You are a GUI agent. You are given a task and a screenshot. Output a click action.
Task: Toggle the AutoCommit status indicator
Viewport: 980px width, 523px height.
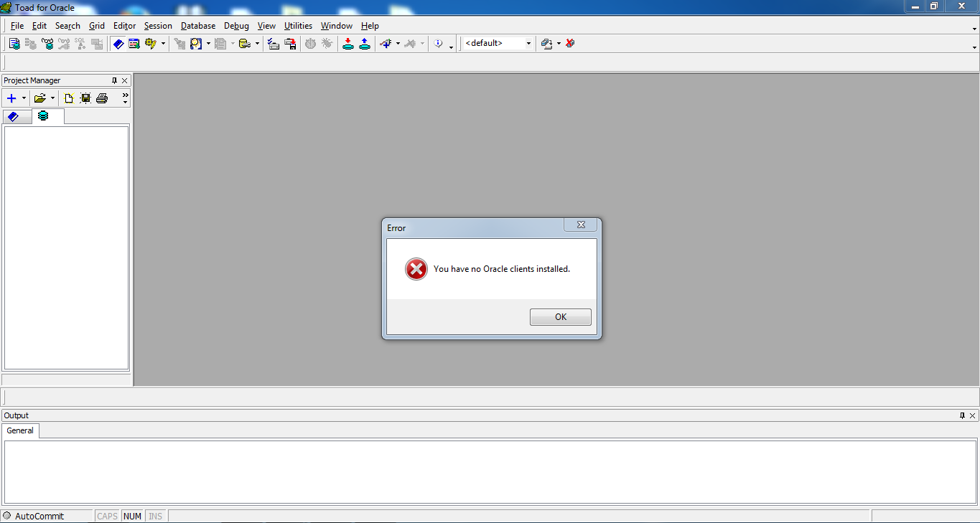tap(7, 516)
